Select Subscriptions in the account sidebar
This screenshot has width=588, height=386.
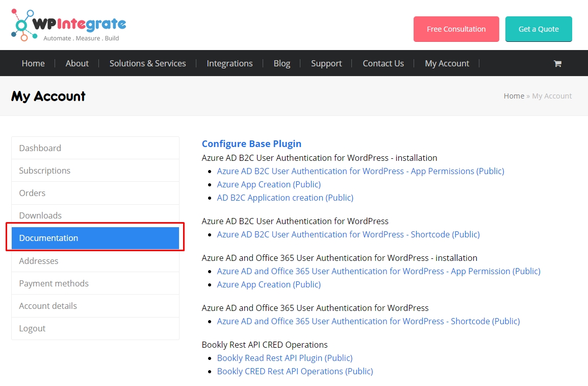(x=95, y=171)
